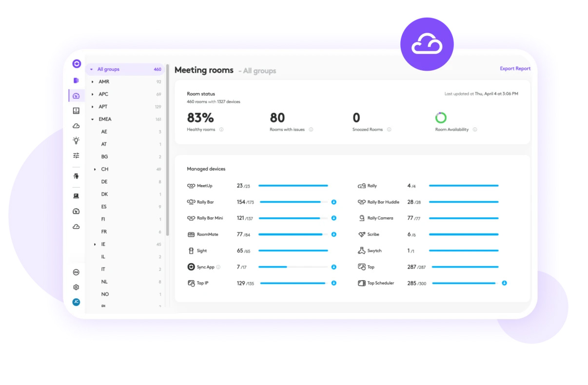Select the FR group row

[x=126, y=231]
